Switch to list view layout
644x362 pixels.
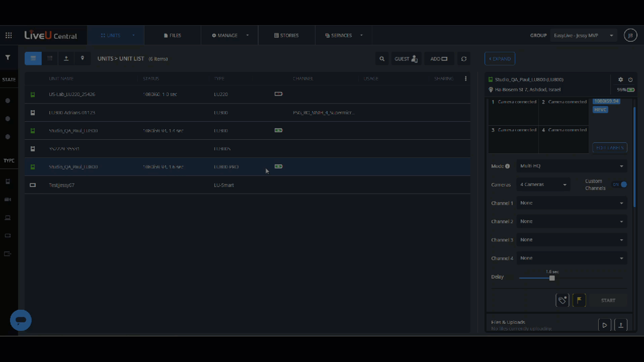click(33, 58)
